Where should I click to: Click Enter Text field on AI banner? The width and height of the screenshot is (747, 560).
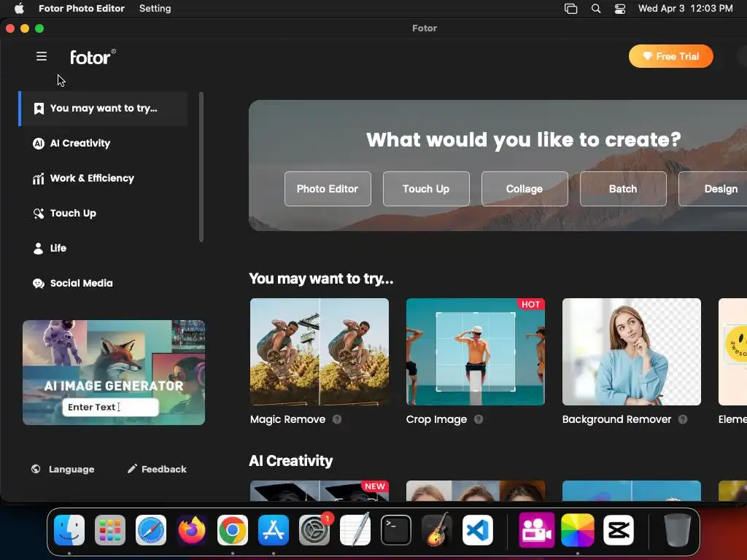point(111,407)
